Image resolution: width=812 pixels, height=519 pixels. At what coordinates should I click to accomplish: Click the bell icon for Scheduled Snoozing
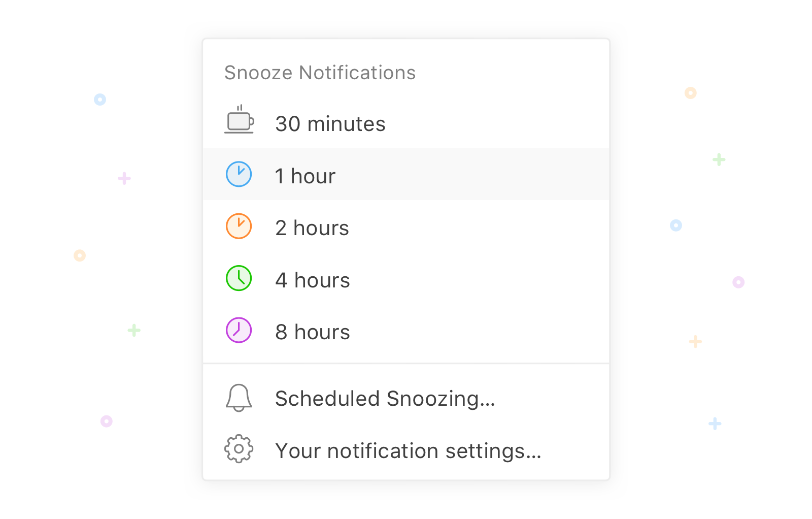click(x=239, y=399)
